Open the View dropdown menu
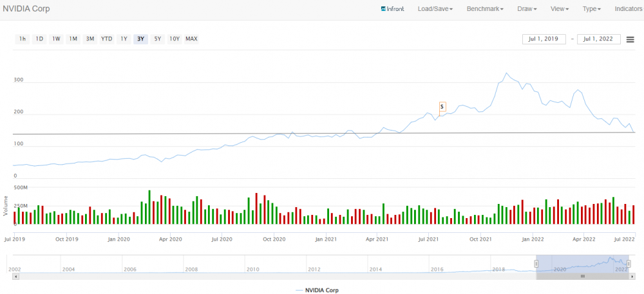 tap(560, 8)
